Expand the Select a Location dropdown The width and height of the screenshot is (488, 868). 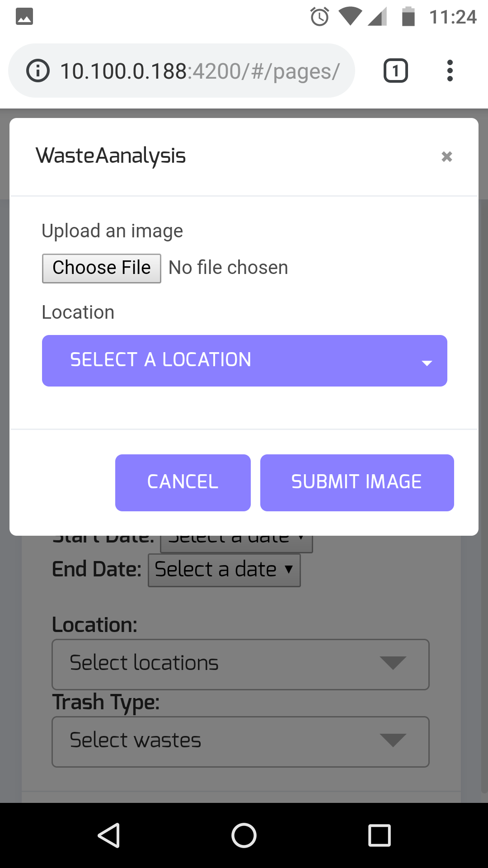(244, 361)
